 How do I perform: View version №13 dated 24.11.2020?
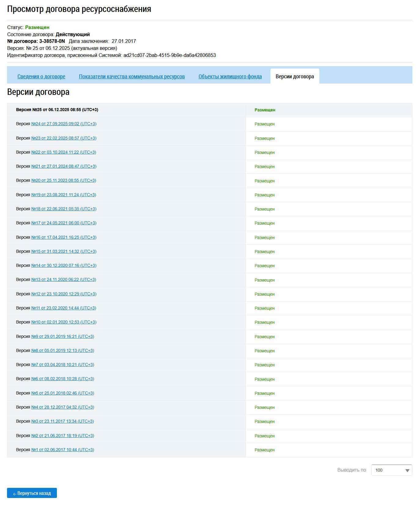tap(64, 279)
